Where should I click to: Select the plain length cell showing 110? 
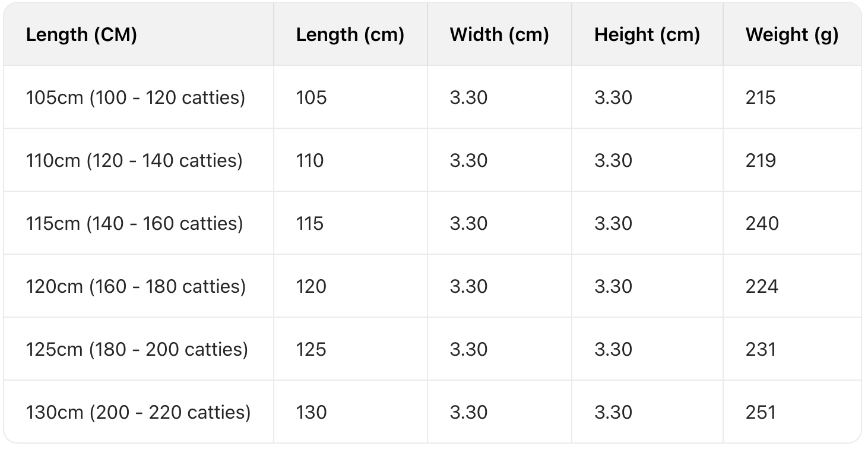pyautogui.click(x=310, y=160)
